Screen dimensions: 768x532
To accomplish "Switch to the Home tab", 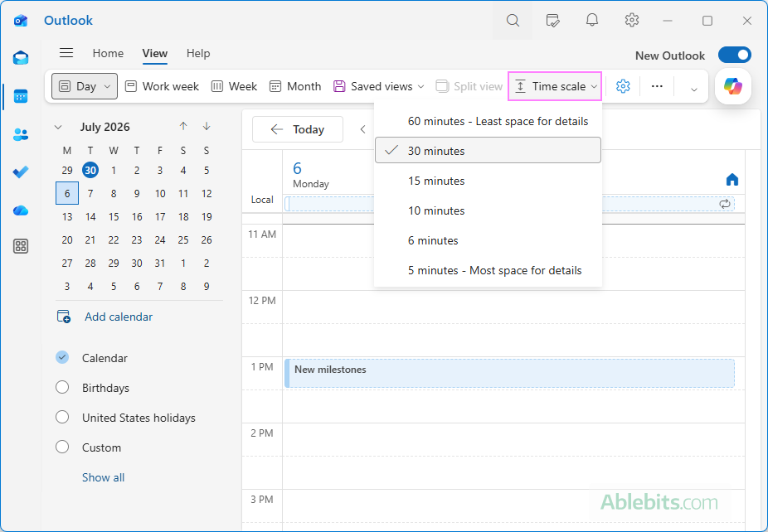I will (108, 53).
